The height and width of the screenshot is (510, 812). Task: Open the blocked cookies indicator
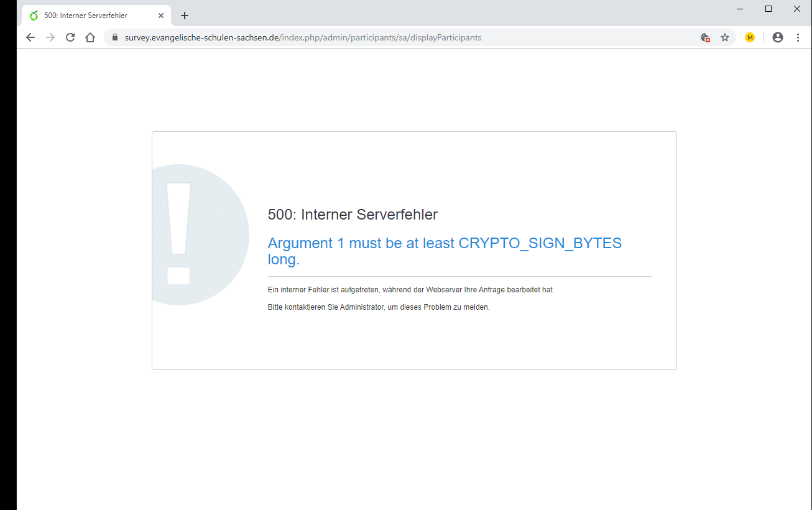tap(705, 37)
